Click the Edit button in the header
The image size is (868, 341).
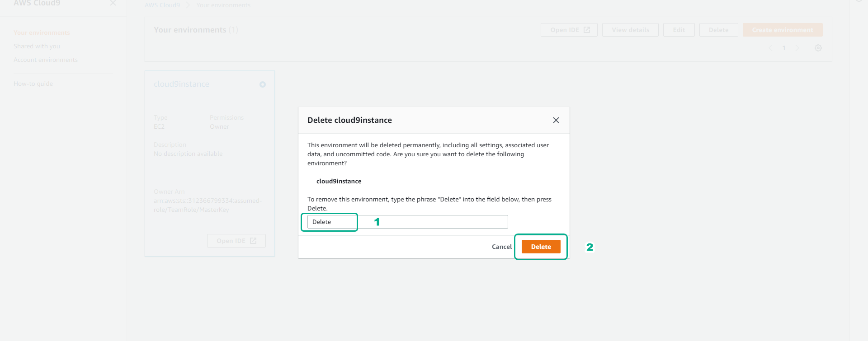(x=679, y=30)
